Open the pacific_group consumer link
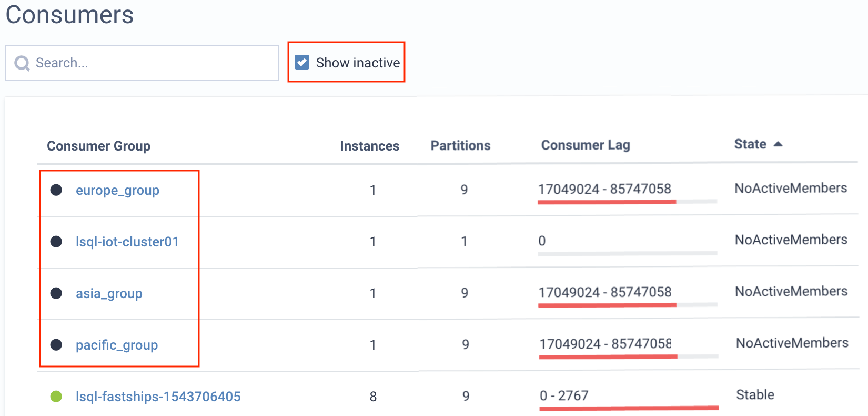This screenshot has height=416, width=868. pyautogui.click(x=117, y=345)
